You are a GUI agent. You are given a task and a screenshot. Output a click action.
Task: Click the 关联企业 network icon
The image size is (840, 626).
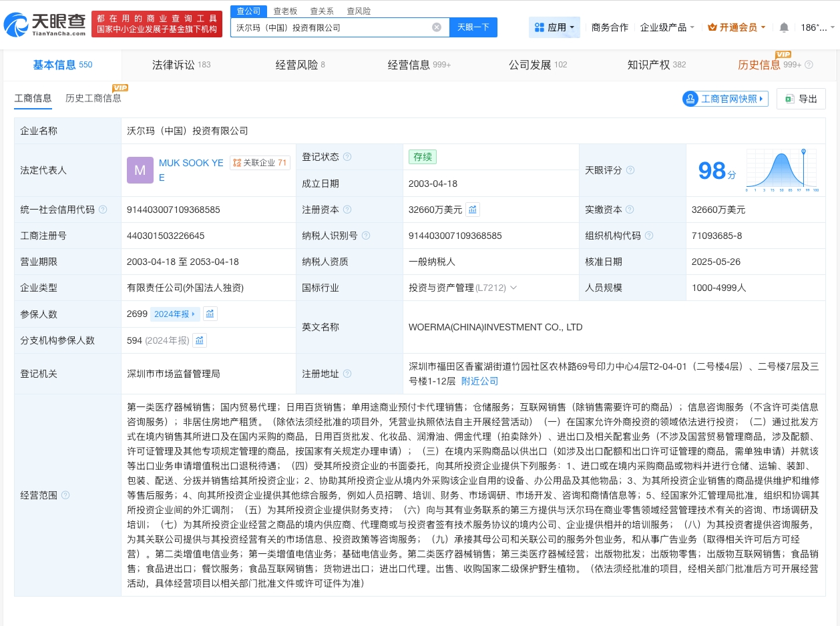point(236,163)
